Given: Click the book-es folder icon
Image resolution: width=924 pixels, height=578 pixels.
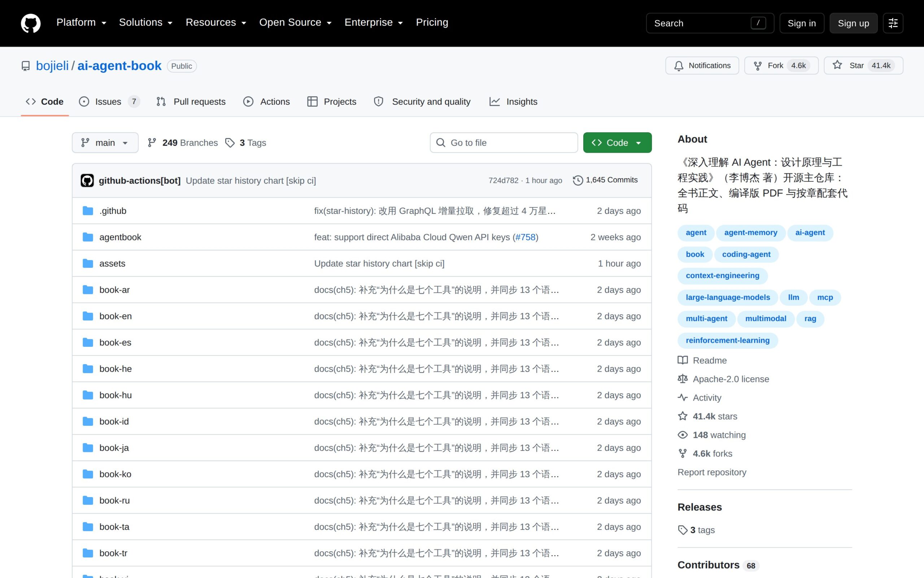Looking at the screenshot, I should tap(88, 342).
